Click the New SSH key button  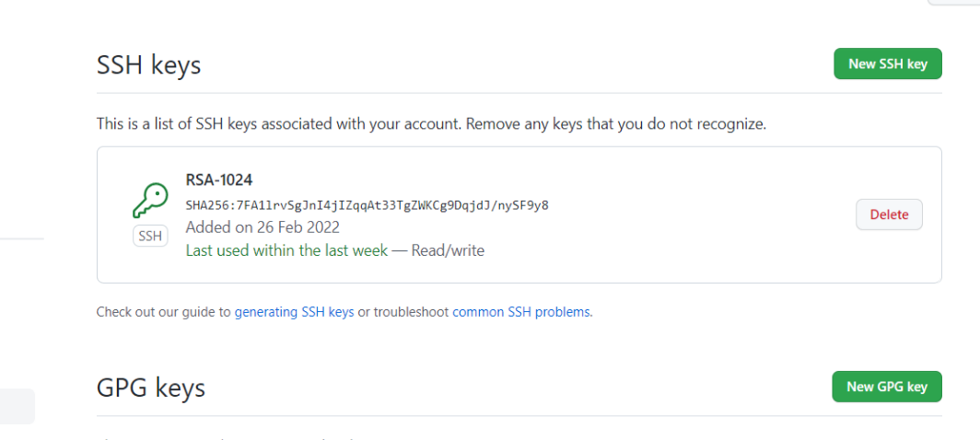[x=887, y=64]
